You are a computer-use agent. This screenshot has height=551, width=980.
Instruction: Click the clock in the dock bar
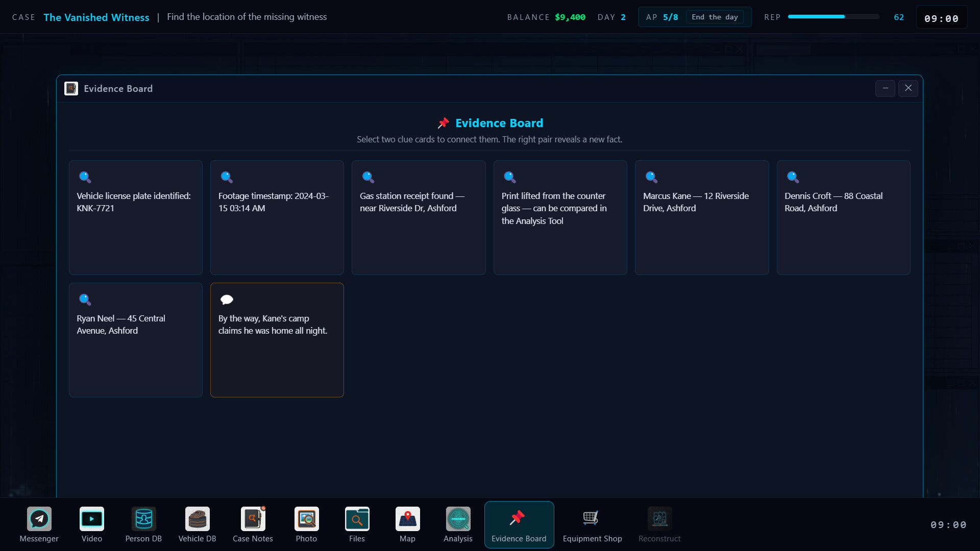point(948,525)
